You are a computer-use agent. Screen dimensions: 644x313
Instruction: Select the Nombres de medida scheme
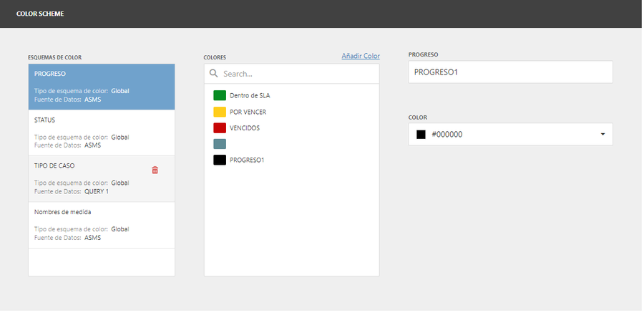(102, 225)
